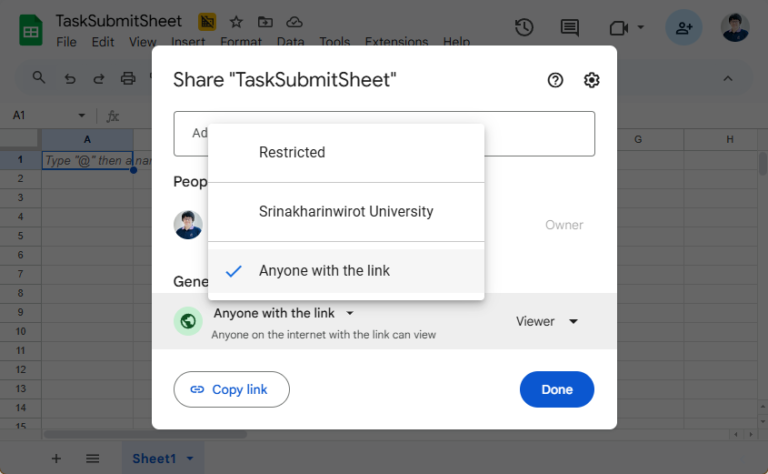Open share settings gear icon
The width and height of the screenshot is (768, 474).
(591, 80)
